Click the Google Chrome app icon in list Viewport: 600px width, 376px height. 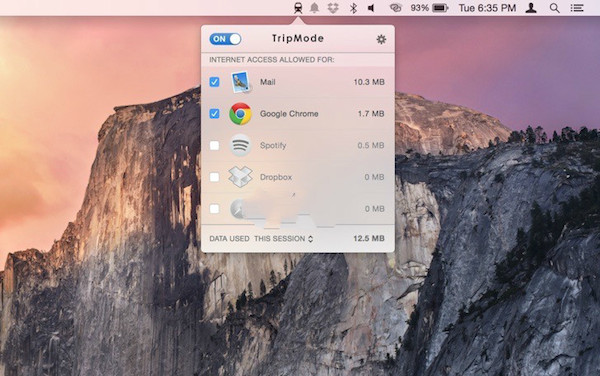(240, 114)
